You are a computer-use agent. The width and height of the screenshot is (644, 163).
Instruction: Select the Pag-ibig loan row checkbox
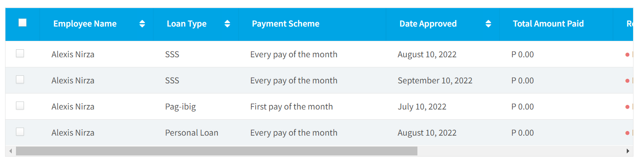click(20, 106)
